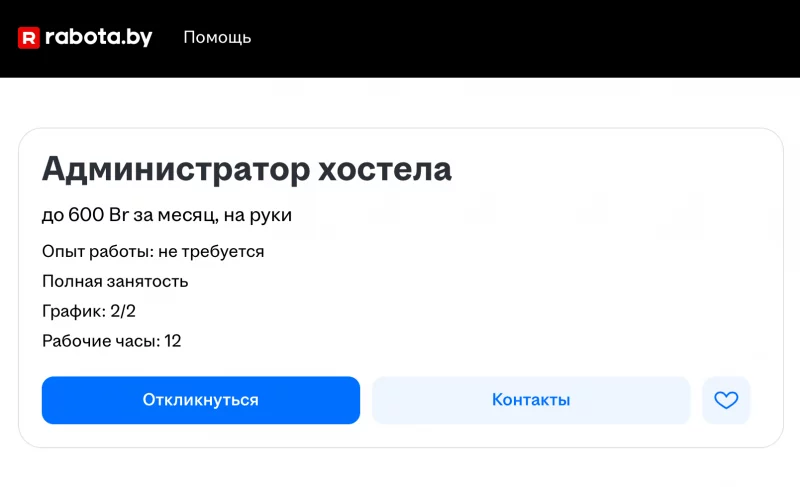Click the 2/2 schedule value
This screenshot has width=800, height=487.
123,311
